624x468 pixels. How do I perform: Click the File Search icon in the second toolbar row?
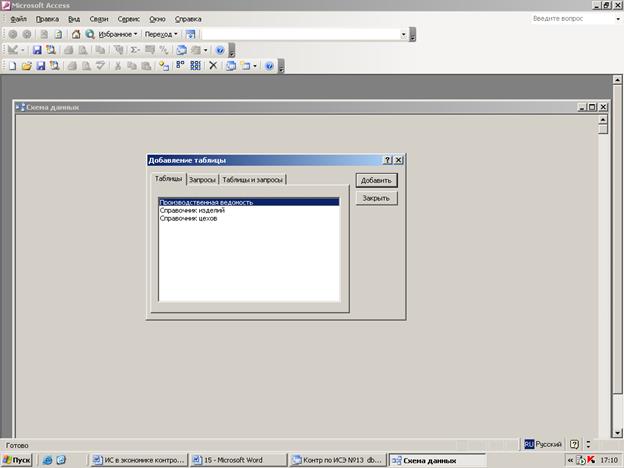pyautogui.click(x=51, y=50)
